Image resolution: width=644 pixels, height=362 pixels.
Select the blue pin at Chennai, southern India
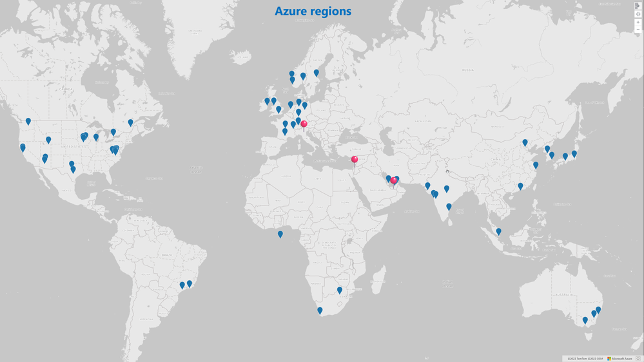tap(449, 207)
